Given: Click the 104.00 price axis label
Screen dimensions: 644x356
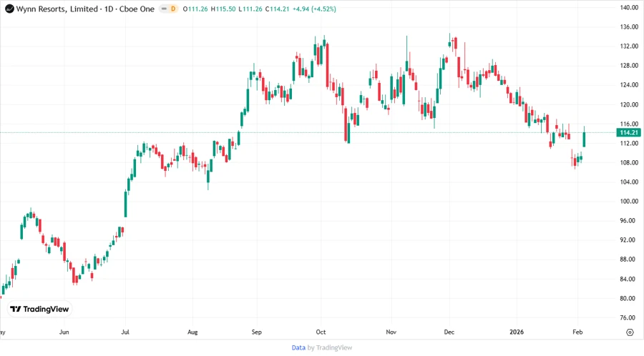Looking at the screenshot, I should click(629, 182).
